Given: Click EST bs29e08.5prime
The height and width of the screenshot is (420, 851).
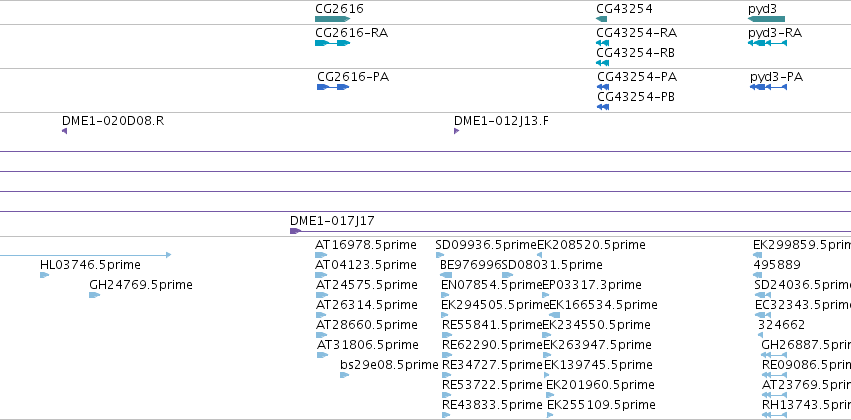Looking at the screenshot, I should point(389,365).
